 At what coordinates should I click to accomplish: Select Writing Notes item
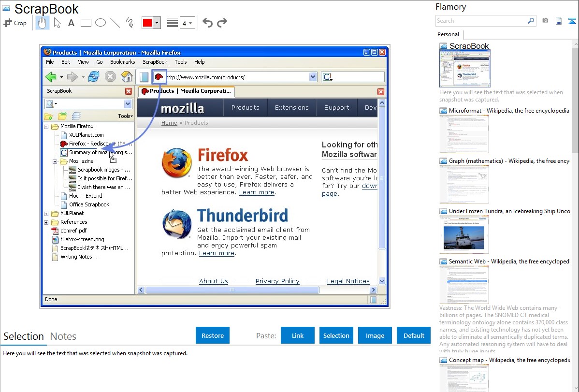click(79, 257)
